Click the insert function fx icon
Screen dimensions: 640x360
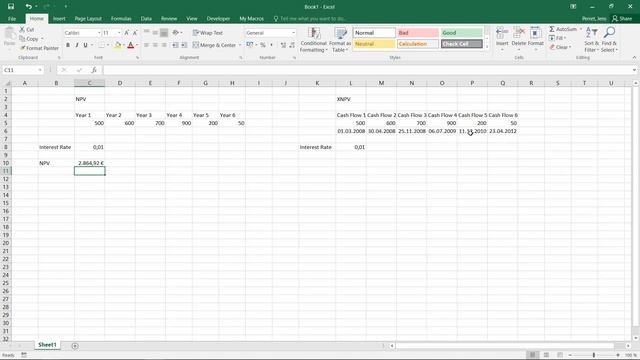pos(94,70)
